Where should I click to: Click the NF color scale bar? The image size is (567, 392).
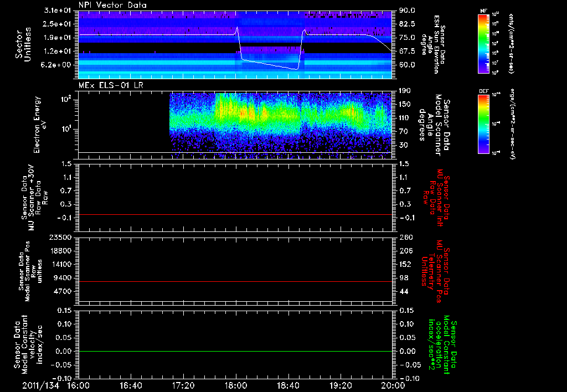[484, 43]
